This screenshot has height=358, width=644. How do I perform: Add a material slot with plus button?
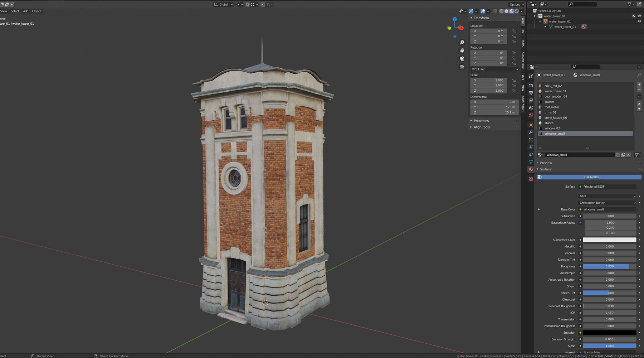tap(639, 85)
